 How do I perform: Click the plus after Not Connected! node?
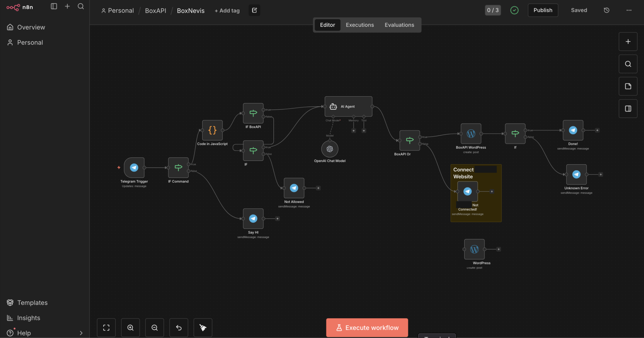click(x=492, y=191)
